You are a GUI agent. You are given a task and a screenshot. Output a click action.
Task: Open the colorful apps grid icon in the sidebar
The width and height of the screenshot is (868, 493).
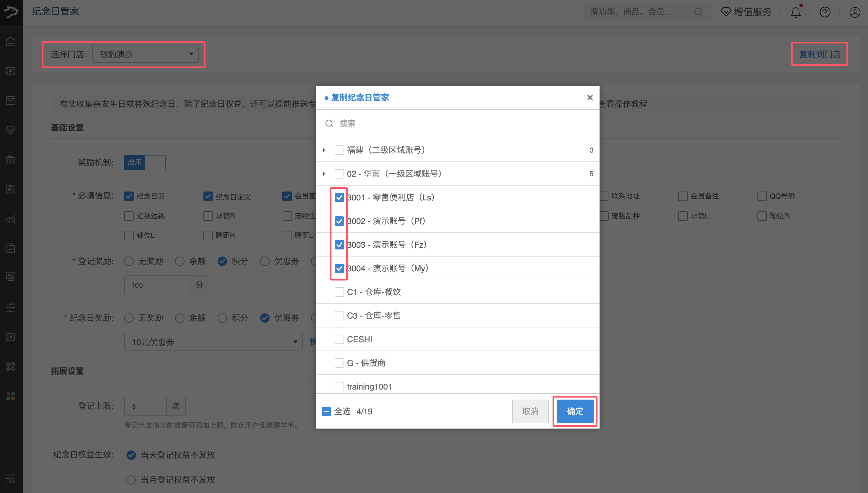[x=11, y=396]
